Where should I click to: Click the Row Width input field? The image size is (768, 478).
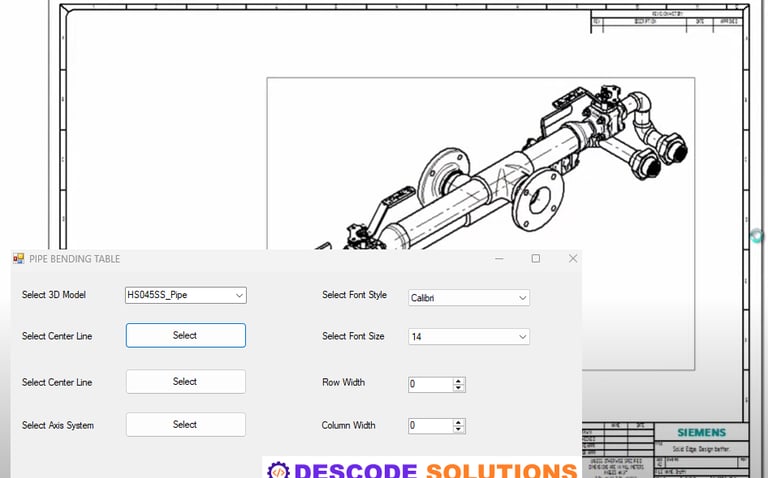click(430, 384)
